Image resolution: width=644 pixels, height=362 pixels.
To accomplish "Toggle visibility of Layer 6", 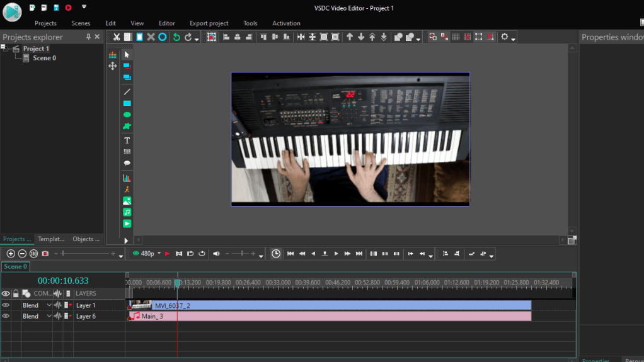I will pyautogui.click(x=6, y=316).
